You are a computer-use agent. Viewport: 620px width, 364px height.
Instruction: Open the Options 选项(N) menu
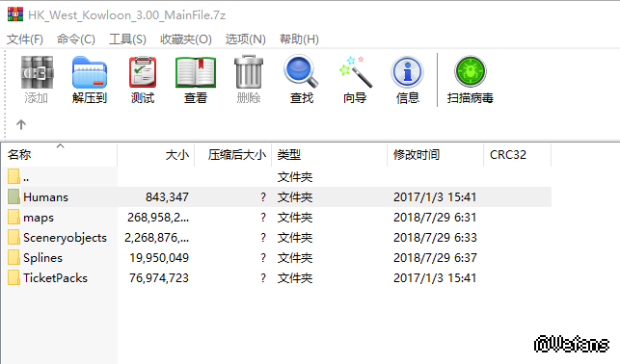tap(246, 39)
